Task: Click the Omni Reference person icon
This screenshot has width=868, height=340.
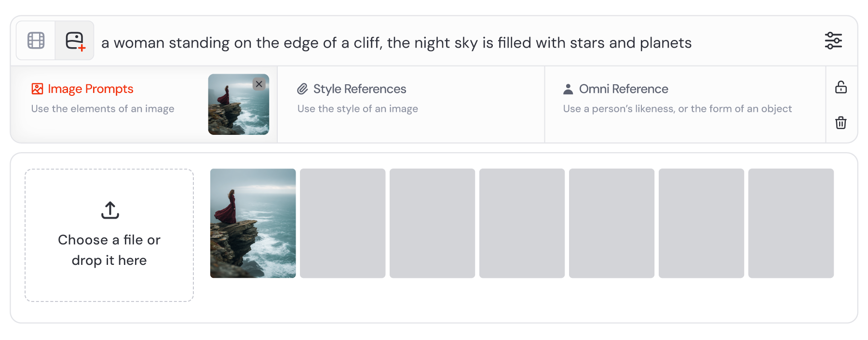Action: (568, 89)
